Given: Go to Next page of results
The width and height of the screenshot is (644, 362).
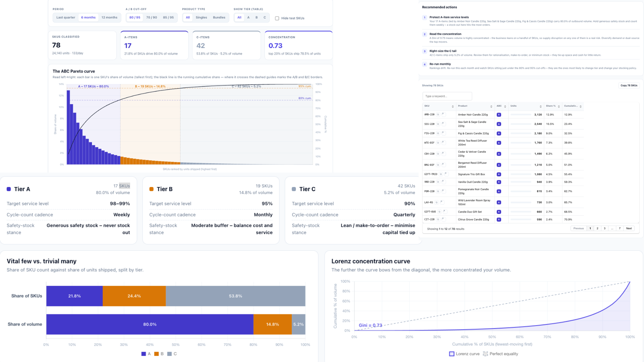Looking at the screenshot, I should (629, 228).
